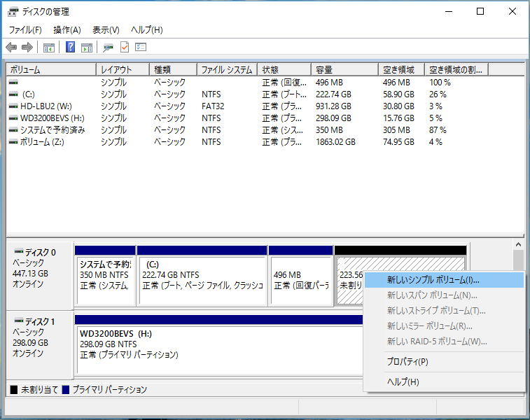Screen dimensions: 530x420
Task: Click the ディスク 0 disk icon
Action: [x=19, y=252]
